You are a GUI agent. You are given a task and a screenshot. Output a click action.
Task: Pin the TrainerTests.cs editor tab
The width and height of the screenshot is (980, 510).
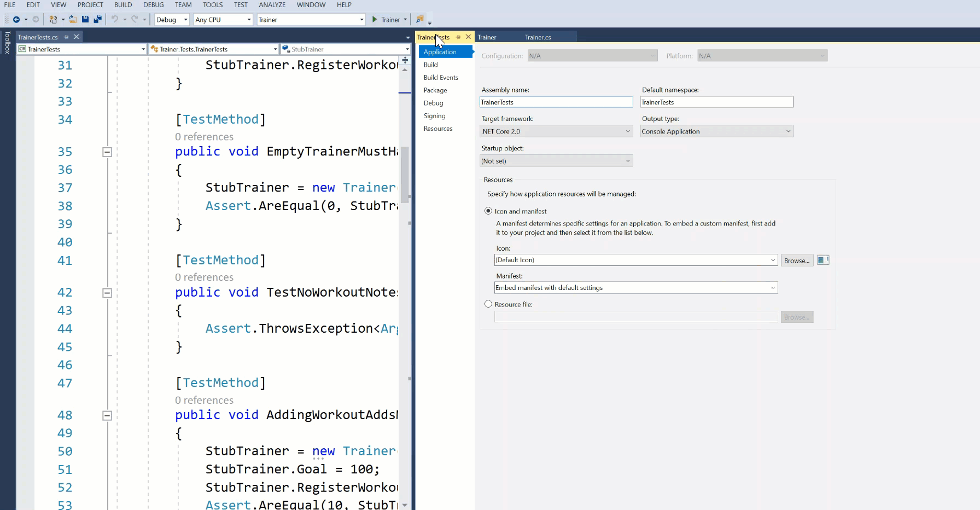coord(66,37)
